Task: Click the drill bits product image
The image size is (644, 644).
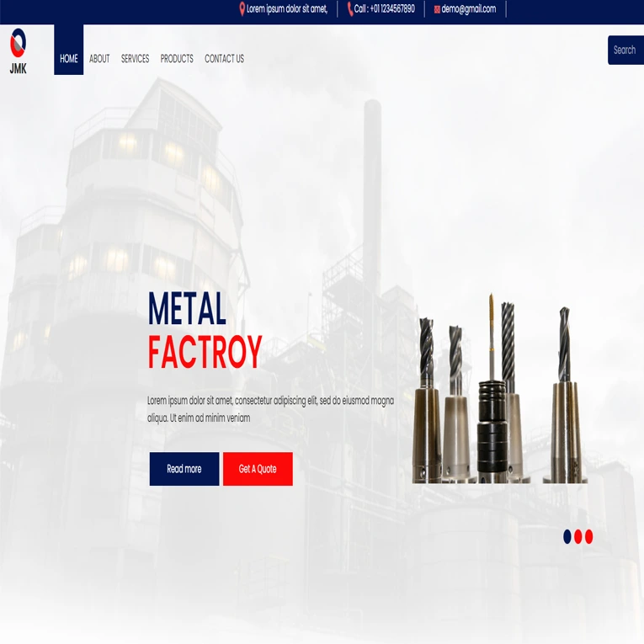Action: 500,388
